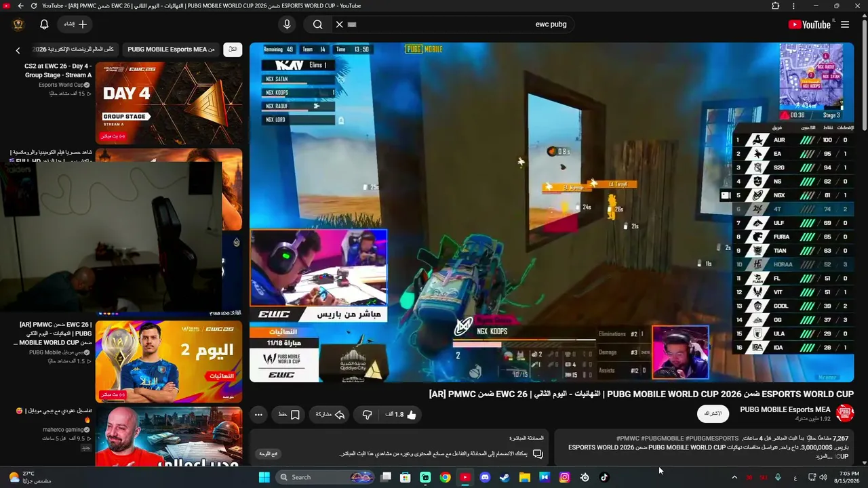Open the account avatar menu
868x488 pixels.
click(18, 24)
